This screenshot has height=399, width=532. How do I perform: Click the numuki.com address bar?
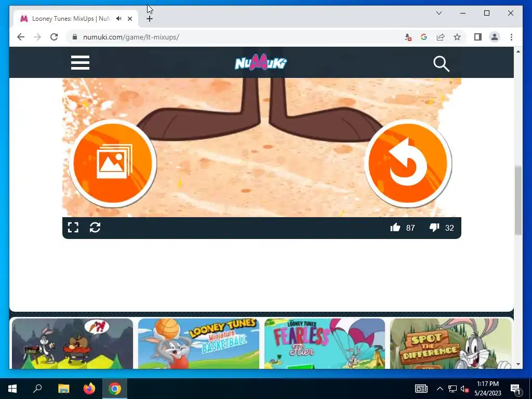tap(237, 37)
